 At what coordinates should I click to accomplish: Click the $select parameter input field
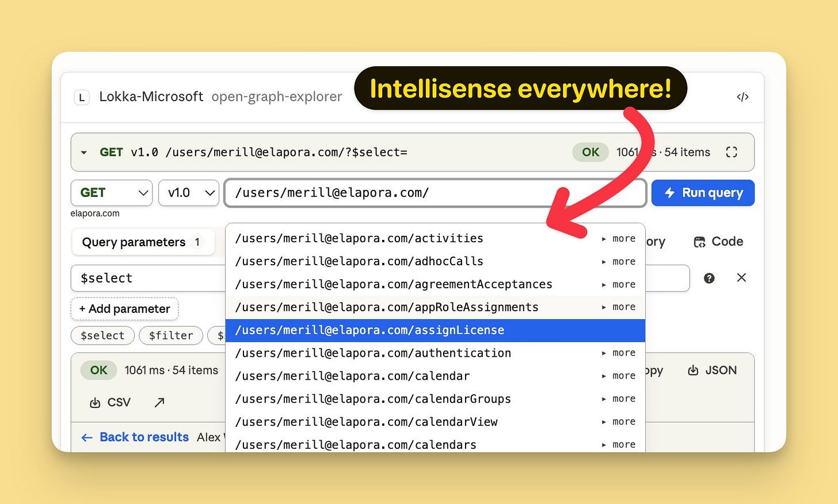pos(148,278)
